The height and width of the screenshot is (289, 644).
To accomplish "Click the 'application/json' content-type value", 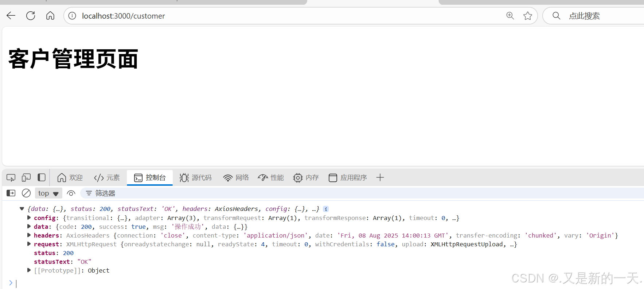I will 276,235.
